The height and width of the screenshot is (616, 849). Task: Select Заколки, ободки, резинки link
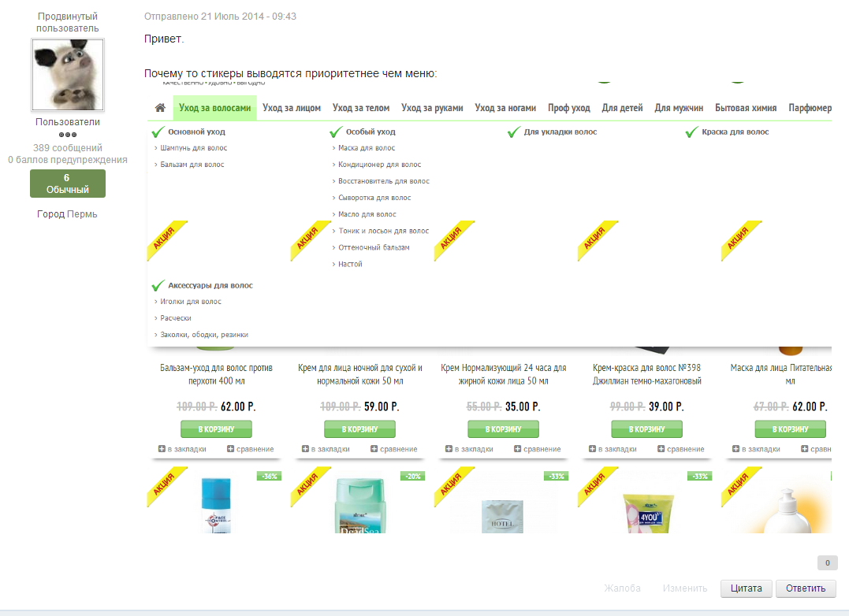204,335
